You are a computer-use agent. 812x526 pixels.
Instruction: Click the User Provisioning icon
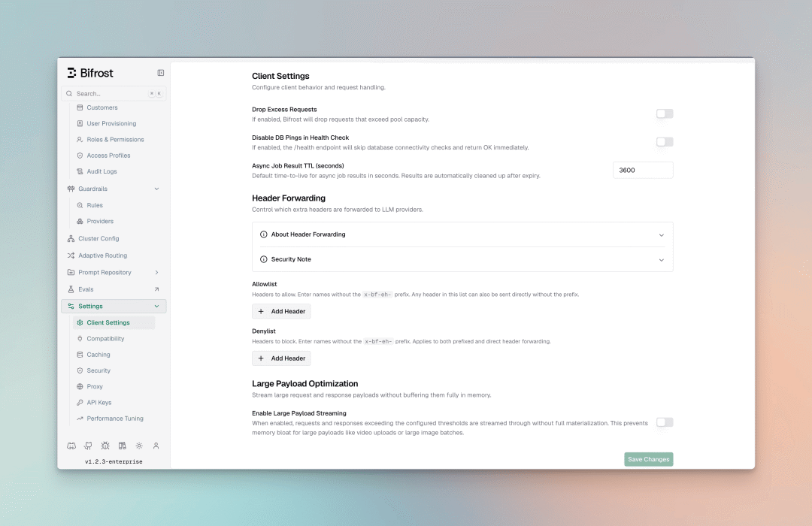pos(80,124)
